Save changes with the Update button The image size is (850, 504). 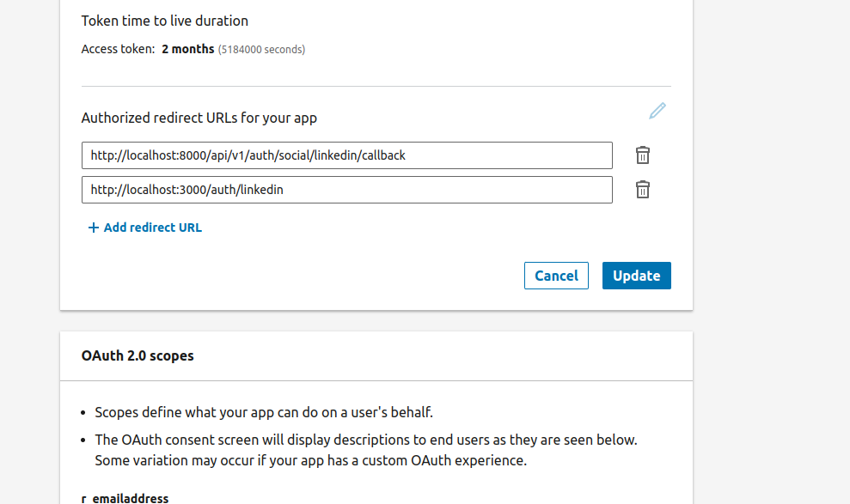tap(636, 276)
